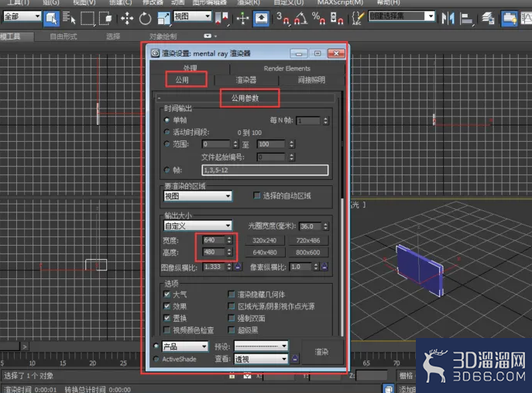532x393 pixels.
Task: Activate the Select and Move tool
Action: pos(127,18)
